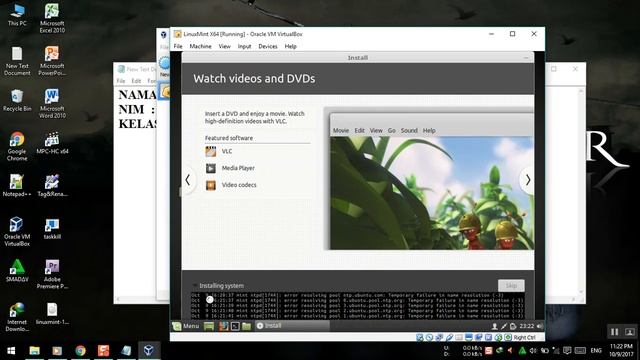
Task: Open Adobe Premiere Pro desktop shortcut
Action: pos(52,274)
